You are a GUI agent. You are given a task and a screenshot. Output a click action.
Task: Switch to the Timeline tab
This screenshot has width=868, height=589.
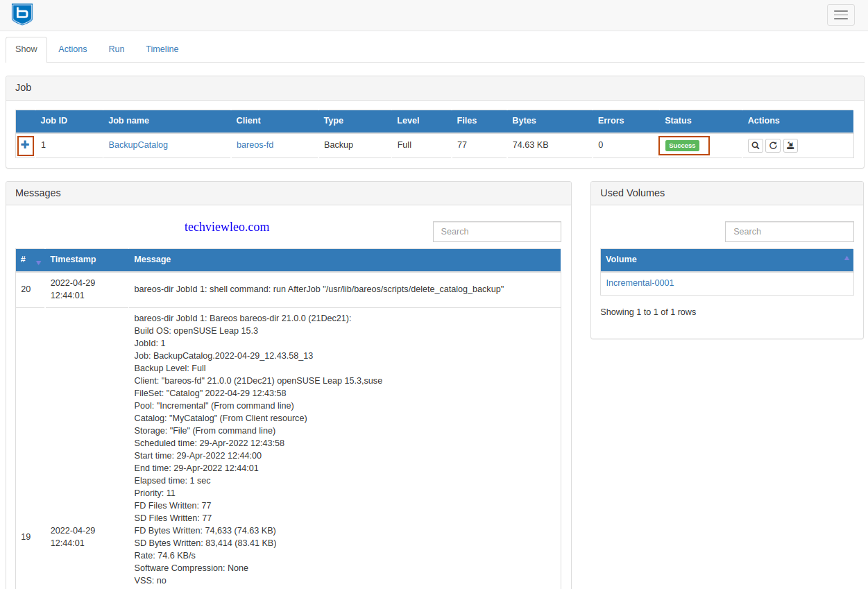pos(162,49)
